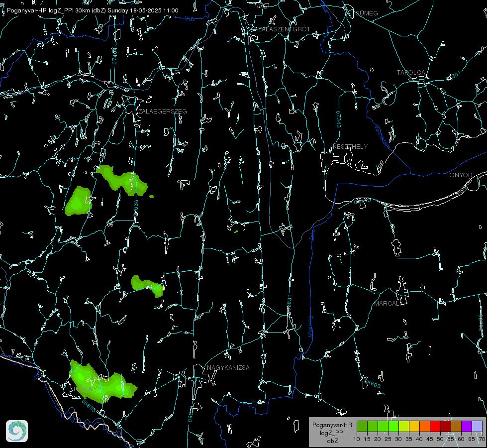Click the legend dbZ unit label
This screenshot has width=487, height=448.
pyautogui.click(x=332, y=441)
